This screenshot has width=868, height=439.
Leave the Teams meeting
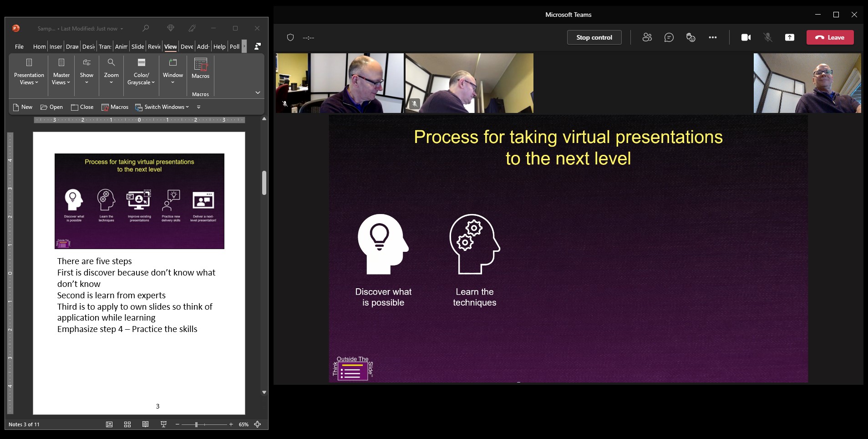(x=830, y=37)
